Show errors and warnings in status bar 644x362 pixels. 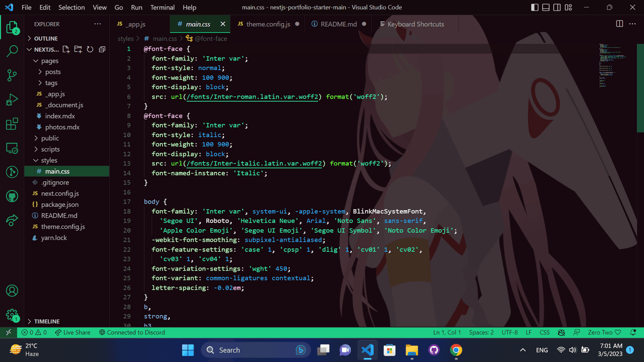point(34,332)
